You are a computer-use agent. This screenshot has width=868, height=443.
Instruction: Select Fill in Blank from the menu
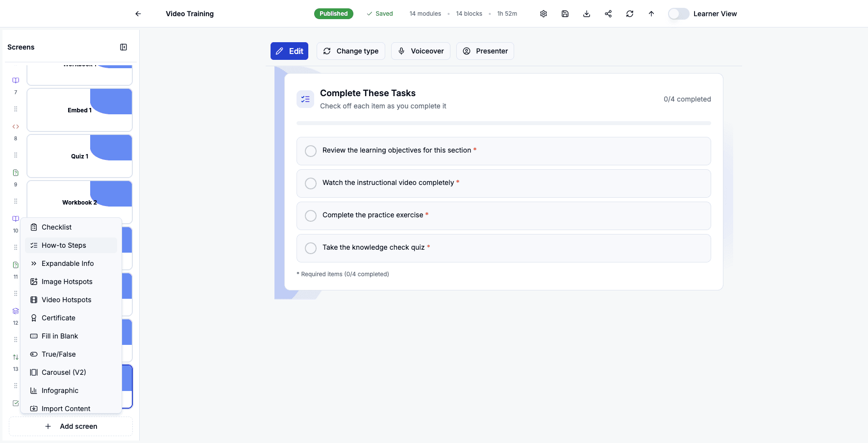[71, 336]
